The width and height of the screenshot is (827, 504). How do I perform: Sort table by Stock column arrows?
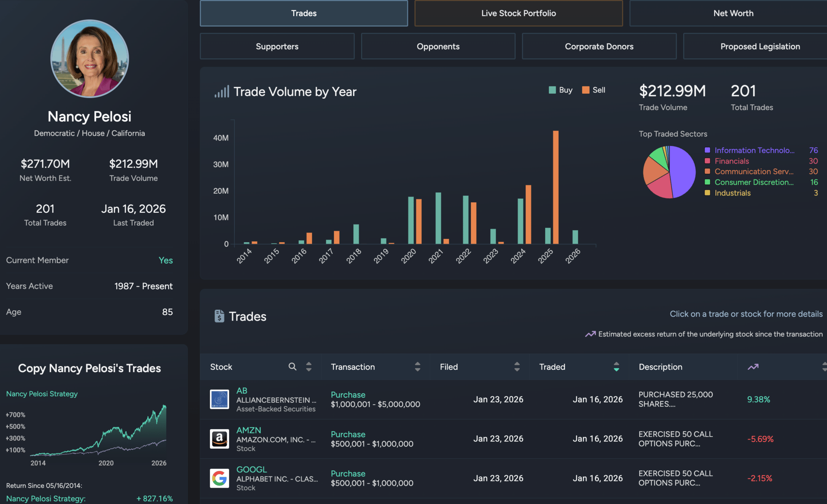point(309,367)
